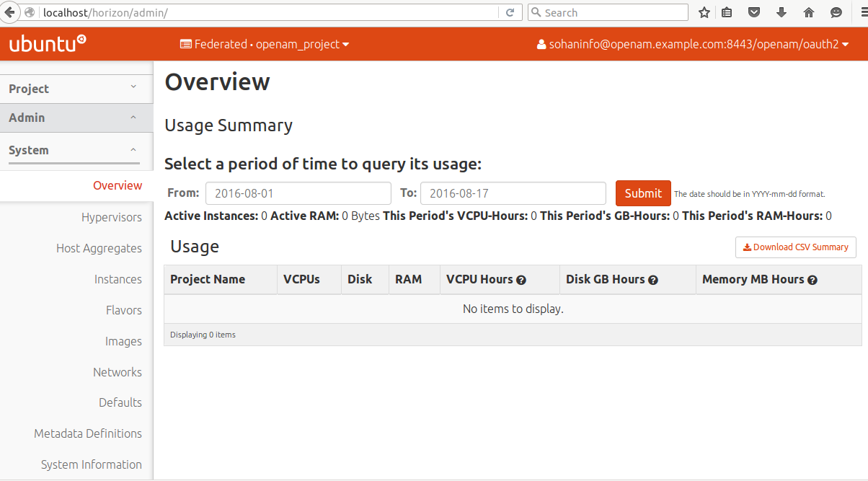Click the Ubuntu logo in header

click(x=48, y=44)
